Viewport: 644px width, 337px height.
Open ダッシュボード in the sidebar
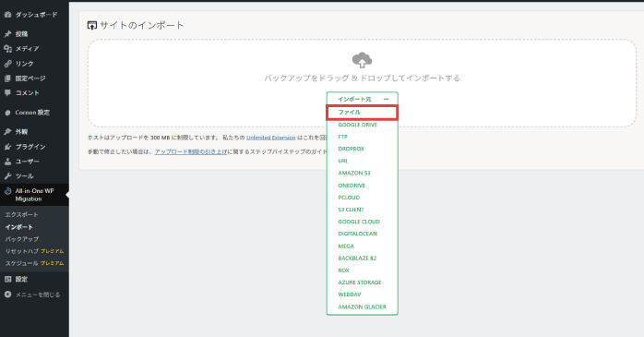pyautogui.click(x=36, y=15)
